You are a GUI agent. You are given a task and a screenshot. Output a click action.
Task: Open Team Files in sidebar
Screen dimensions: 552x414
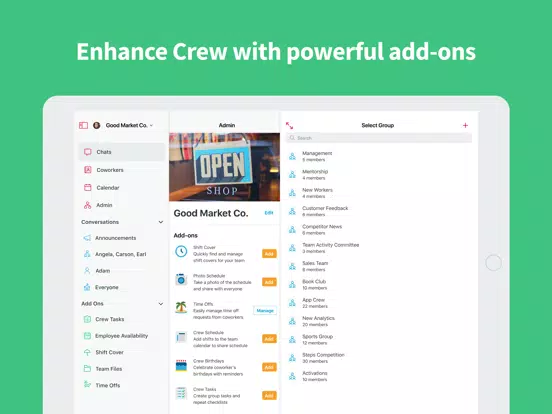(x=121, y=369)
